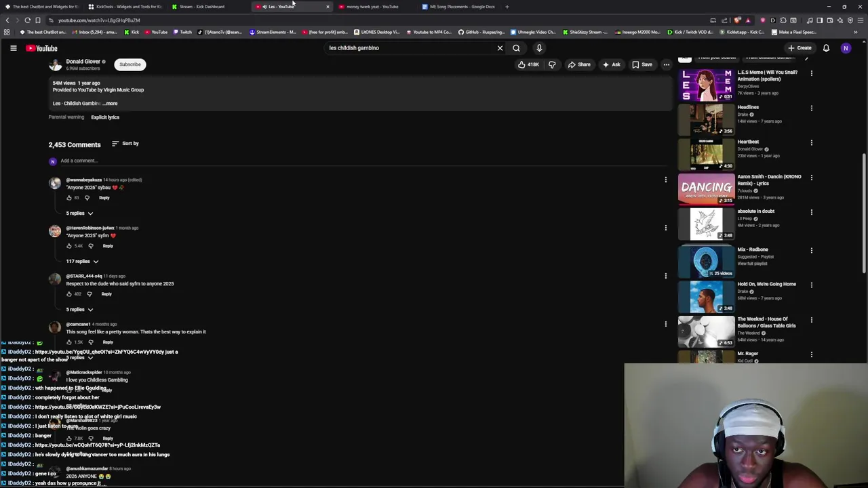
Task: Open menu for Hold On, We're Going Home
Action: pos(811,285)
